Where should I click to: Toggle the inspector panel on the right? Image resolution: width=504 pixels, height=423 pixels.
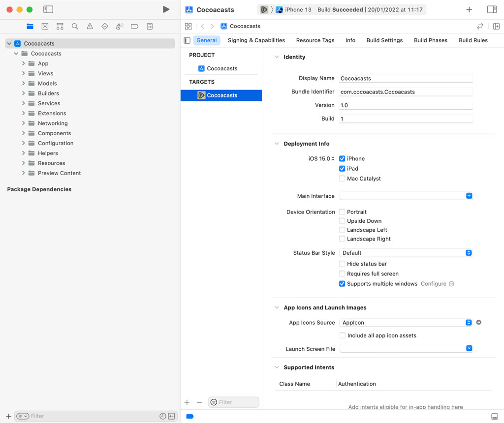click(x=492, y=9)
